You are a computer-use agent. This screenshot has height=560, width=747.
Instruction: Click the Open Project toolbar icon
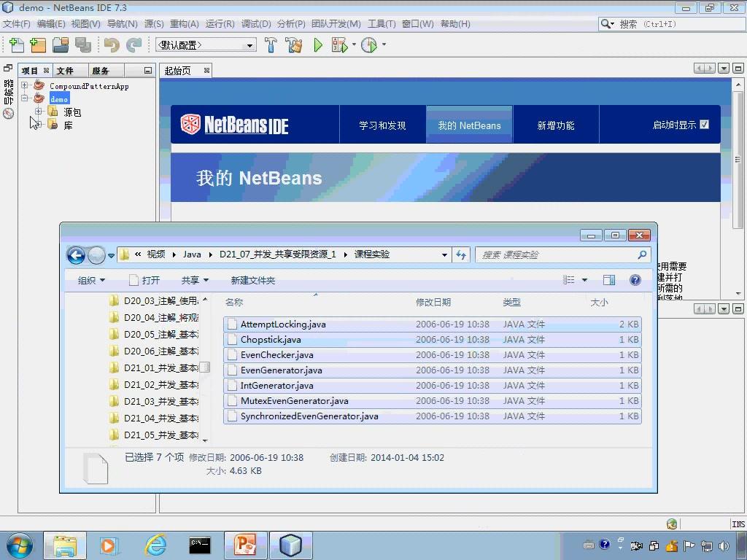(61, 45)
